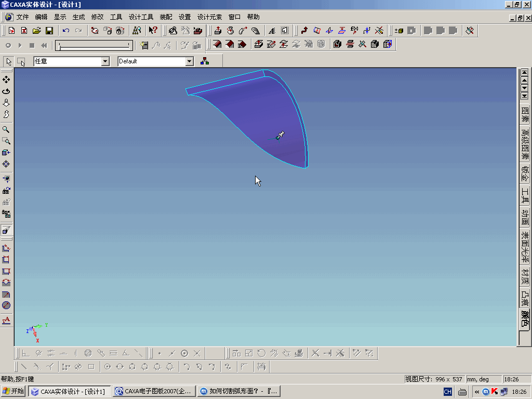Click inside the Default configuration field
This screenshot has width=532, height=399.
tap(152, 61)
